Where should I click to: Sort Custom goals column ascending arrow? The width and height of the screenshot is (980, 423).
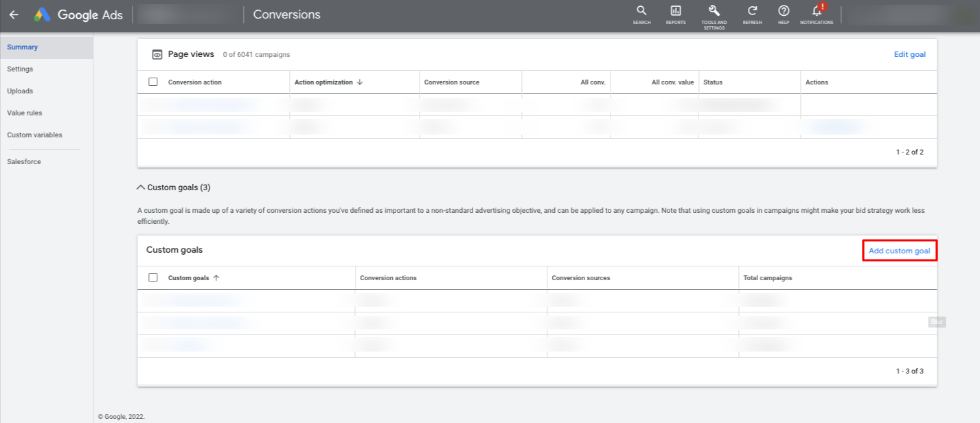point(216,278)
